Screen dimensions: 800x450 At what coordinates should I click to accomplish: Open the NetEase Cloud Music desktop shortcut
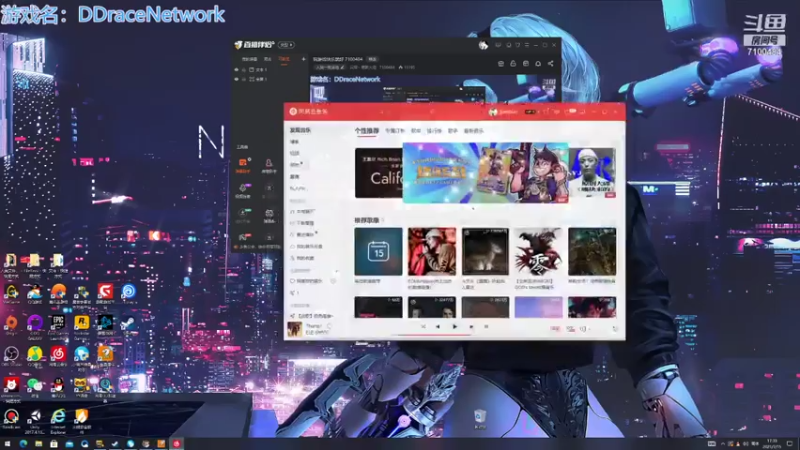coord(58,355)
